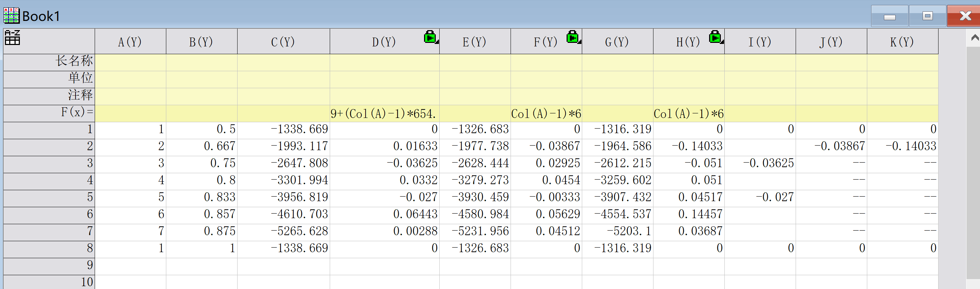Select the K(Y) column header
This screenshot has height=289, width=980.
point(902,41)
